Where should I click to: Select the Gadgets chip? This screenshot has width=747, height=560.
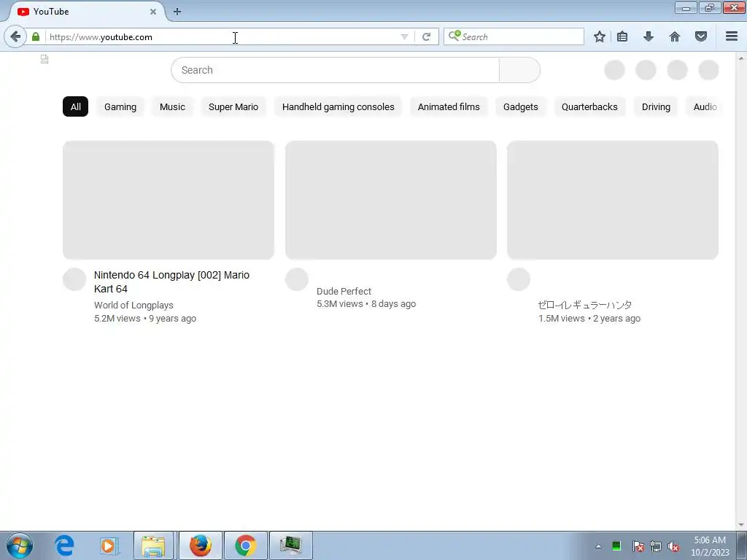521,106
